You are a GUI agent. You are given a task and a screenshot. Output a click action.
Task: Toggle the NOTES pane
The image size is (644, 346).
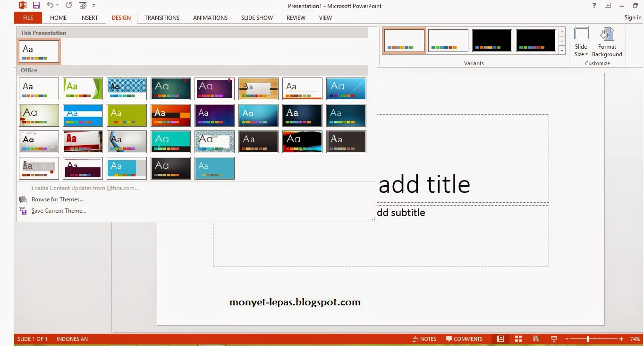point(424,339)
